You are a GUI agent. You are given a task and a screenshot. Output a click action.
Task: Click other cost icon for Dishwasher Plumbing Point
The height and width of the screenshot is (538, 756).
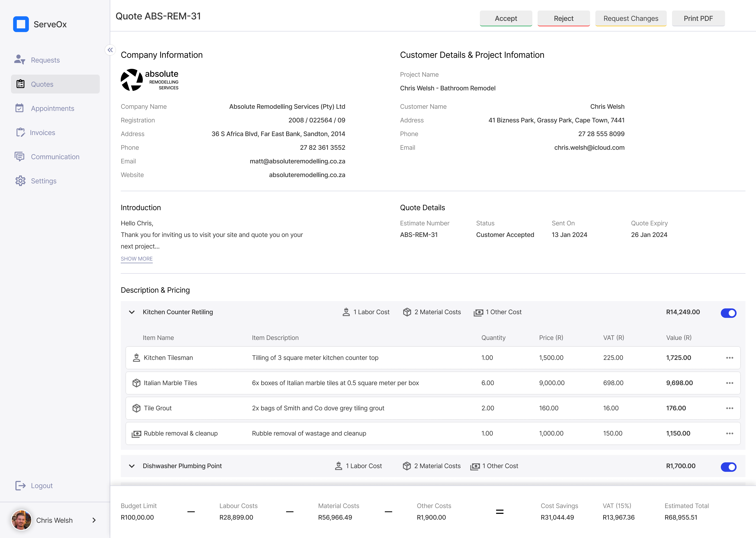(x=475, y=466)
